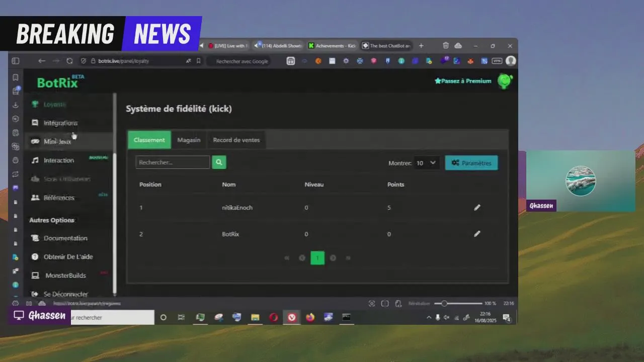Open Firefox from the taskbar

(x=310, y=317)
